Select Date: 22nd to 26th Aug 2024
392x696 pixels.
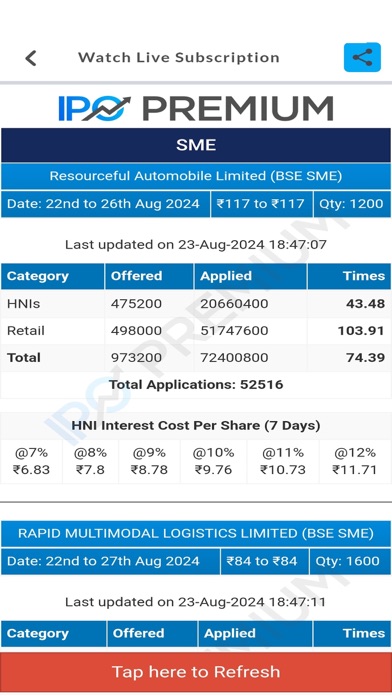[105, 204]
